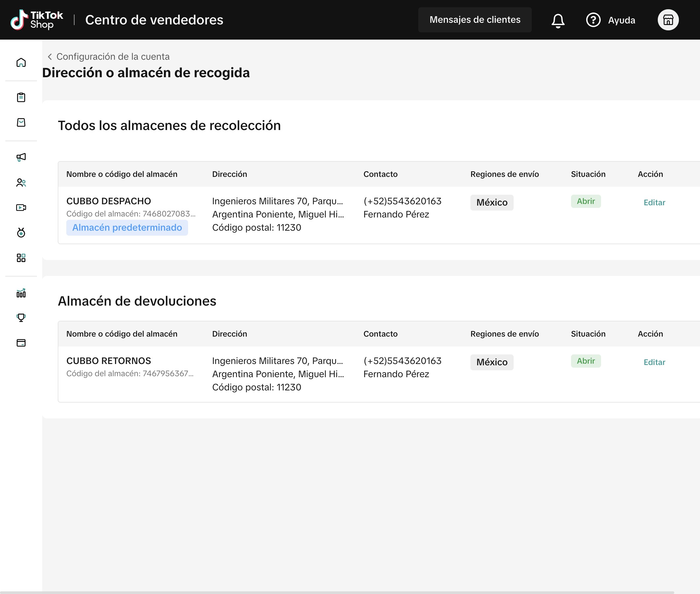Open the Products bag icon
This screenshot has height=594, width=700.
(x=21, y=122)
